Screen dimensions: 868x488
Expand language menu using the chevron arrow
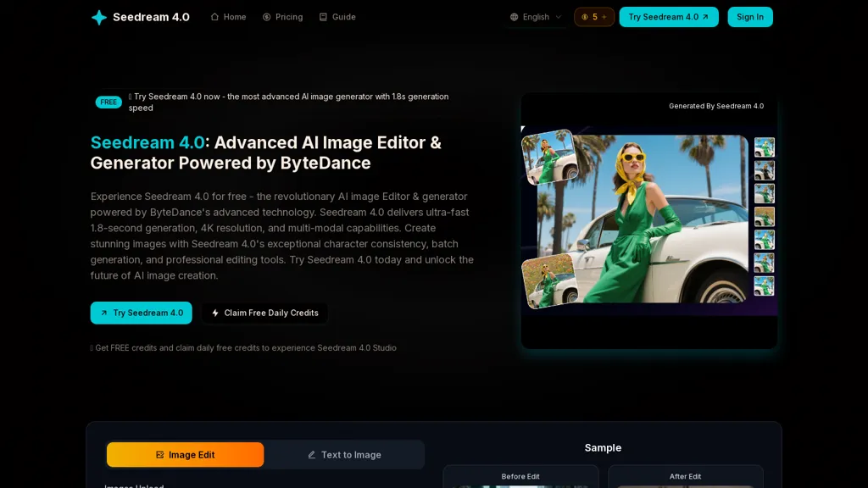coord(559,17)
